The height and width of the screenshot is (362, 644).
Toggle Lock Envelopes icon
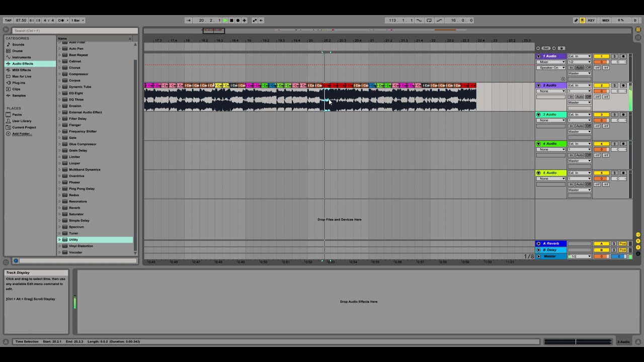coord(561,48)
